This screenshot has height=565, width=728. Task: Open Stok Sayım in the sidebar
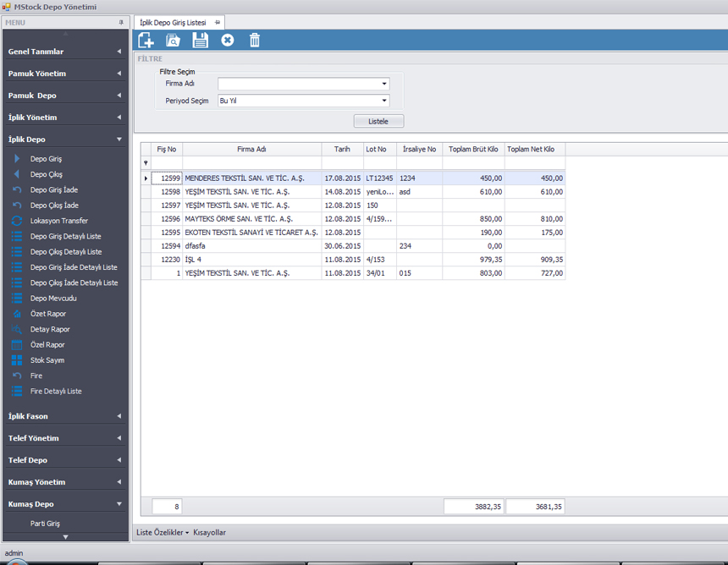click(x=47, y=360)
